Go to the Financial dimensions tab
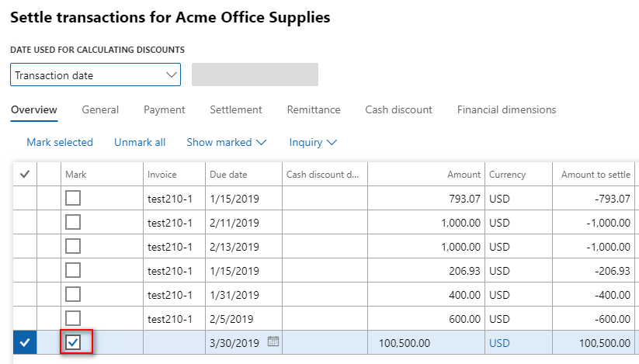The height and width of the screenshot is (364, 639). [x=506, y=110]
